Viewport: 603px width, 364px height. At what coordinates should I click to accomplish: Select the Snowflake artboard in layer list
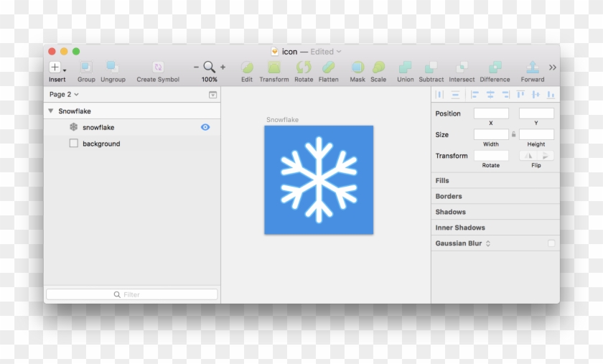132,111
